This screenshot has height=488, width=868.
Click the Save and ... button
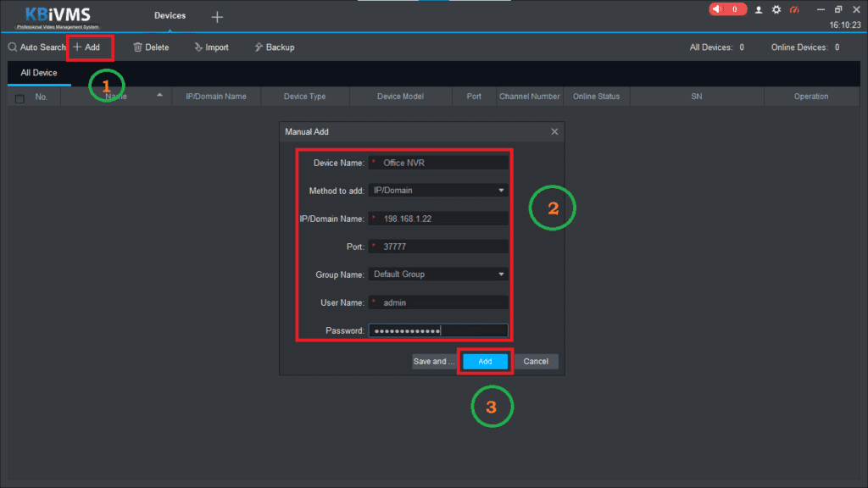[434, 361]
